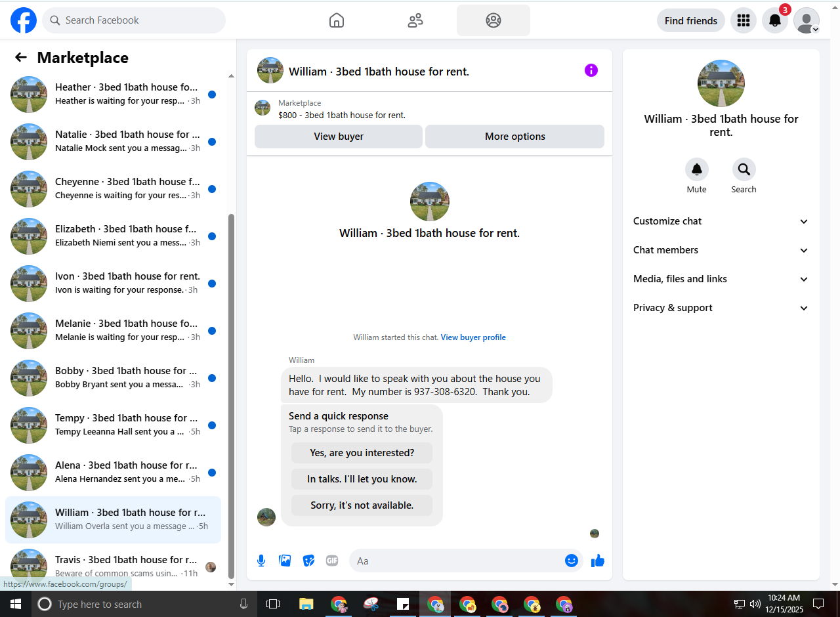Viewport: 840px width, 617px height.
Task: Open Melanie's conversation
Action: coord(113,331)
